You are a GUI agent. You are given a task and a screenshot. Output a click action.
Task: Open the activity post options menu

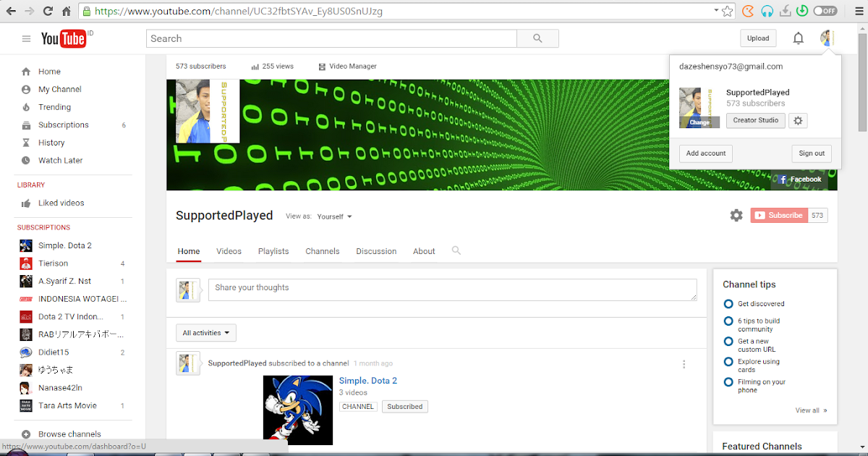(684, 364)
